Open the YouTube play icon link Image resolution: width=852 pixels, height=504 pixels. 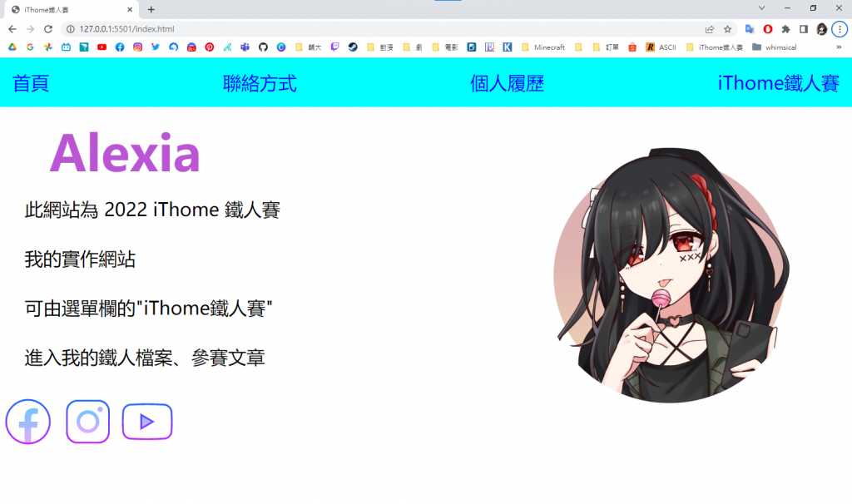point(147,422)
